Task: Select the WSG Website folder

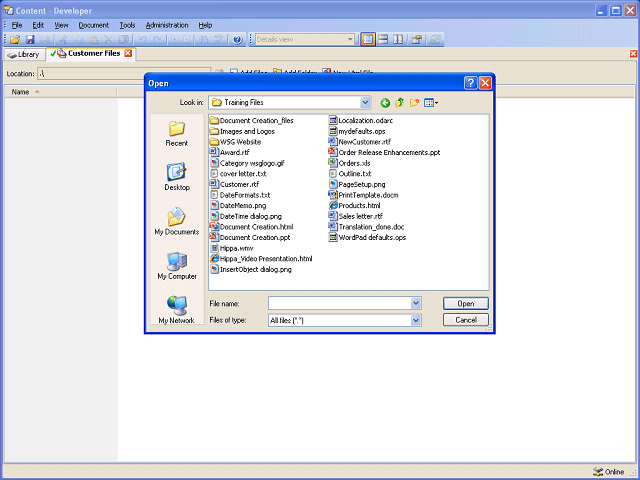Action: 236,142
